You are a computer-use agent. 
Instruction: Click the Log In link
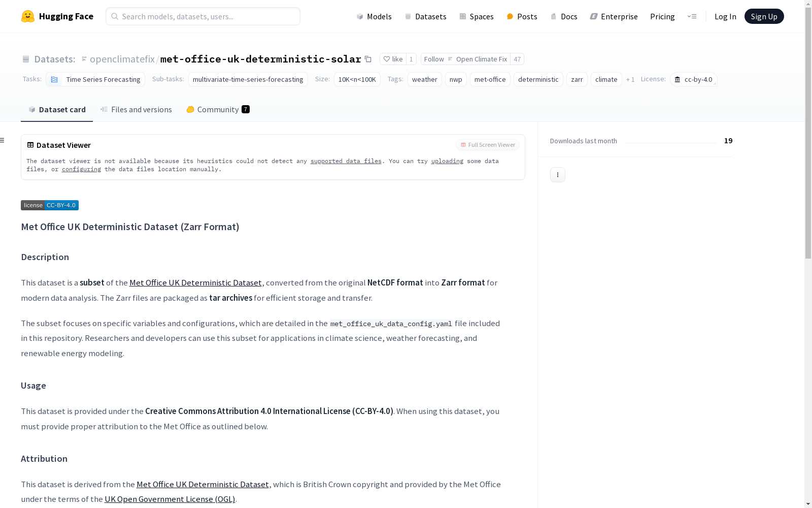[x=725, y=16]
